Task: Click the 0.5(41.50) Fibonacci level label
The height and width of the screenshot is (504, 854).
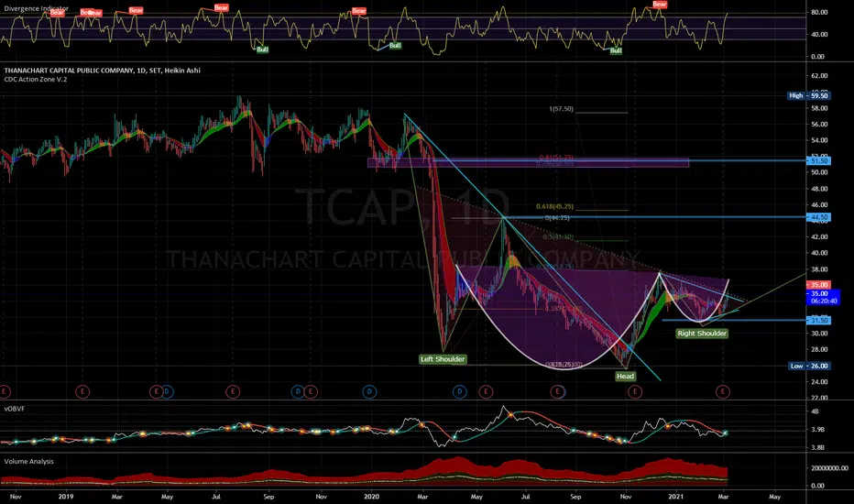Action: pos(558,237)
